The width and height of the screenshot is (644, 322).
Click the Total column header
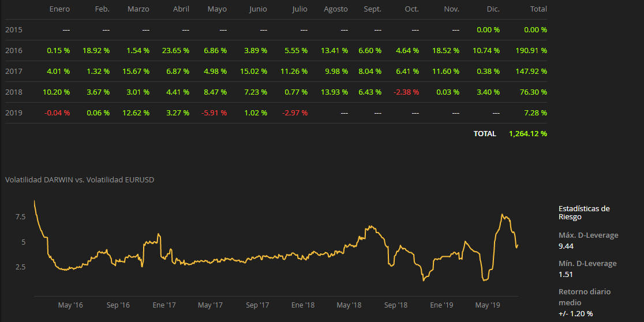(538, 9)
